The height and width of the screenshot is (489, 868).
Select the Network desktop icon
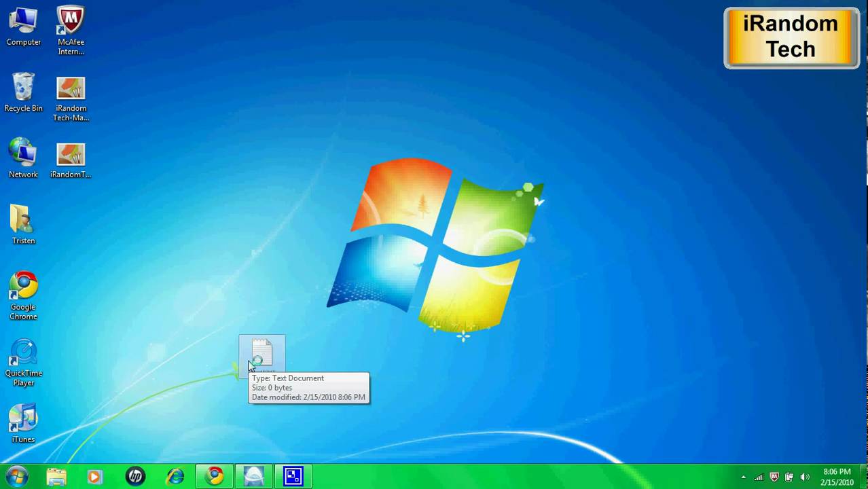click(x=23, y=158)
